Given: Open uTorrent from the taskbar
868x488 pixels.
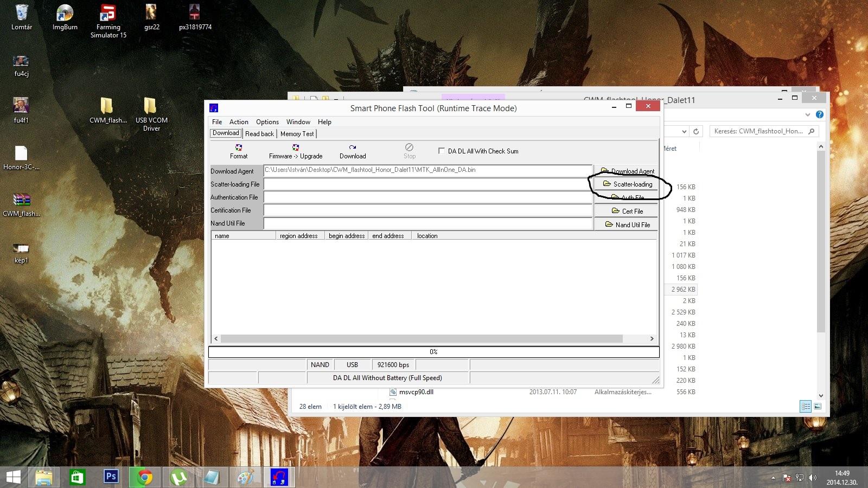Looking at the screenshot, I should (178, 477).
